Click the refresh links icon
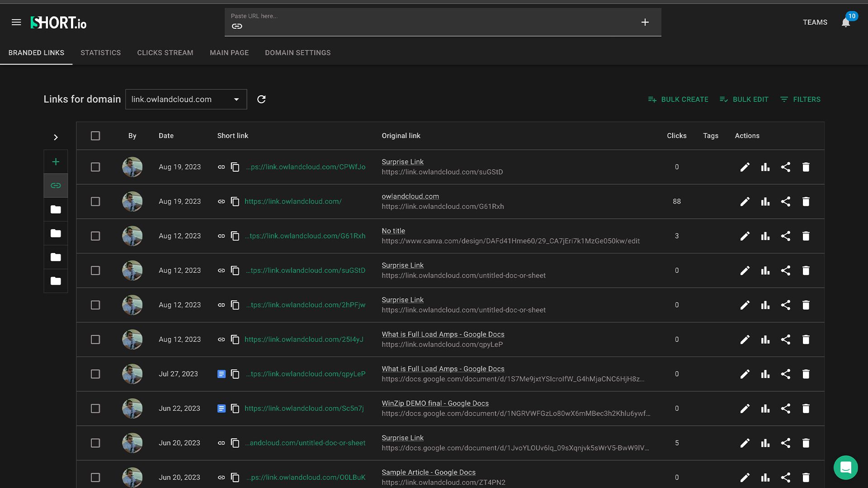This screenshot has width=868, height=488. pos(261,99)
